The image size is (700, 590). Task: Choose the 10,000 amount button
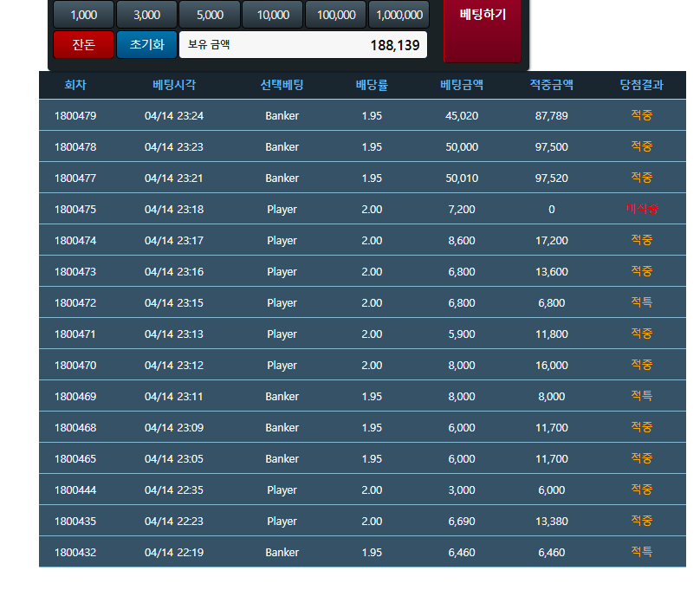[273, 15]
